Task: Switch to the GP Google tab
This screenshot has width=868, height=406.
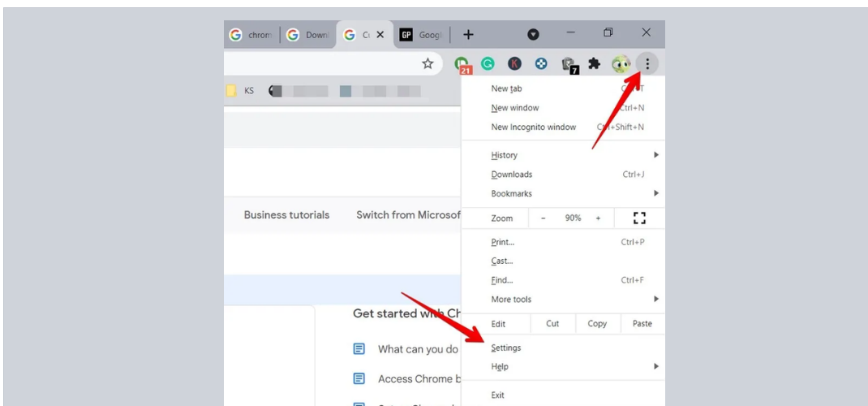Action: (422, 35)
